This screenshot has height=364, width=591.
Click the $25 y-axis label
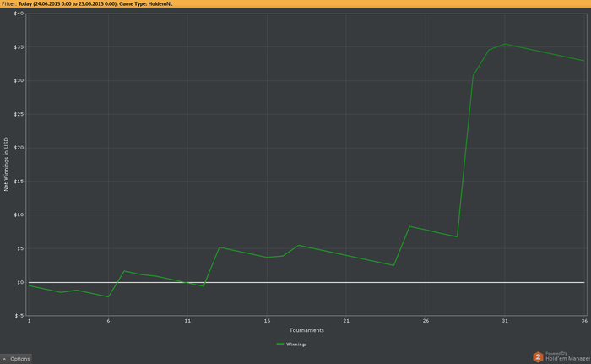point(19,114)
